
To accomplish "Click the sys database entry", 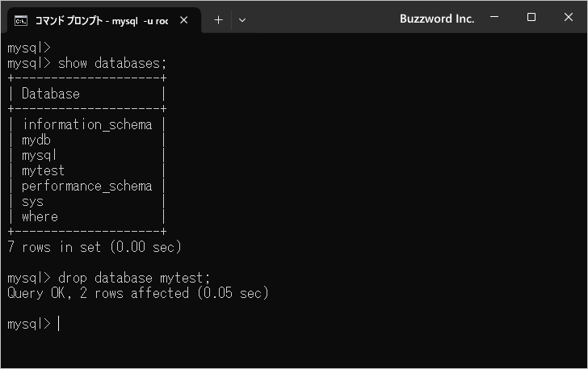I will [32, 201].
